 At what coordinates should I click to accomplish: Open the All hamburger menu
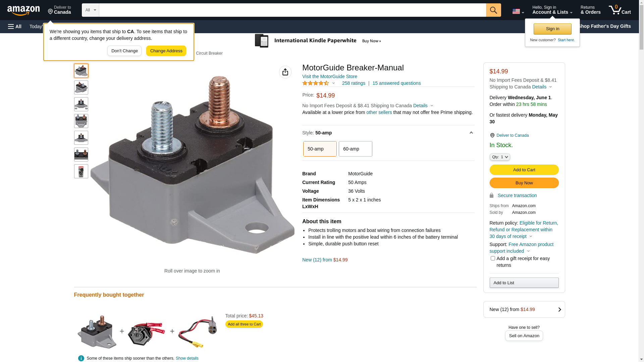point(15,26)
